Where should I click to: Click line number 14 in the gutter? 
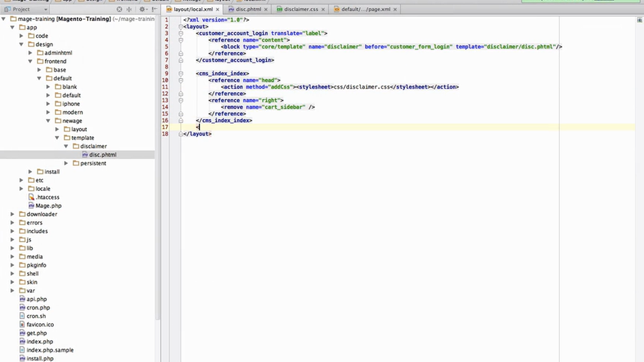(165, 107)
